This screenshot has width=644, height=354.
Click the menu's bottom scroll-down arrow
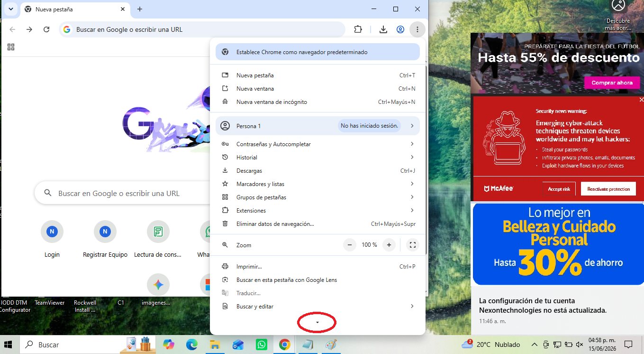pyautogui.click(x=317, y=323)
